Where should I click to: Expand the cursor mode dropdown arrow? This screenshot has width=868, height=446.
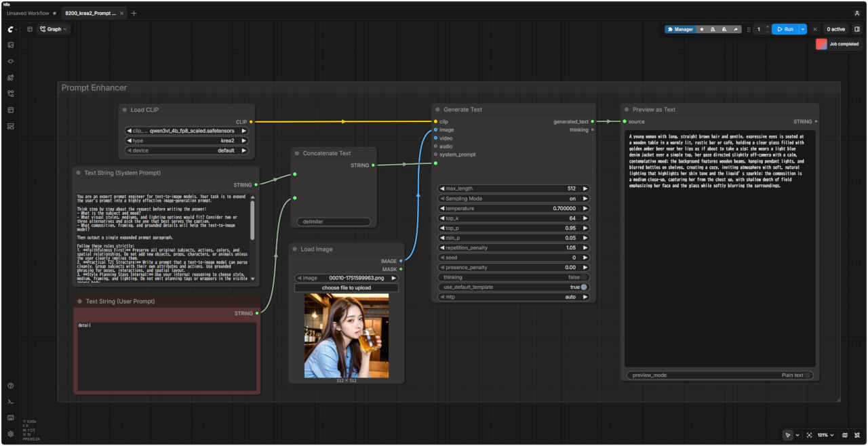tap(797, 435)
